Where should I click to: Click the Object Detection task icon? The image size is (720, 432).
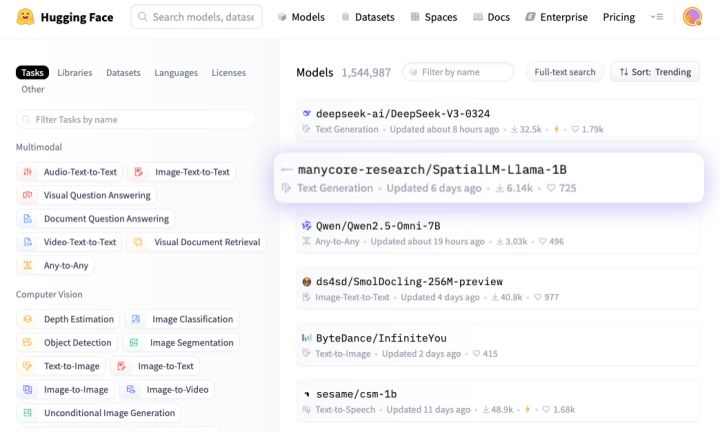(x=28, y=342)
